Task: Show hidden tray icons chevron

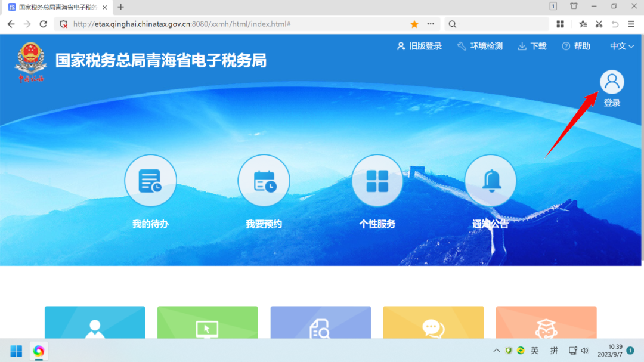Action: coord(497,351)
